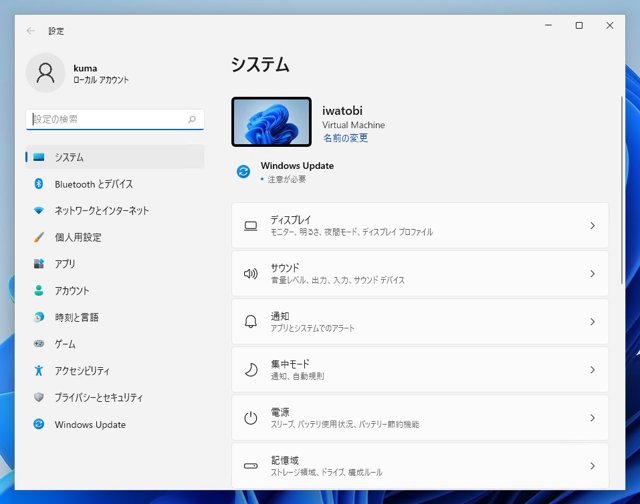
Task: Click the Bluetooth icon in sidebar
Action: point(39,184)
